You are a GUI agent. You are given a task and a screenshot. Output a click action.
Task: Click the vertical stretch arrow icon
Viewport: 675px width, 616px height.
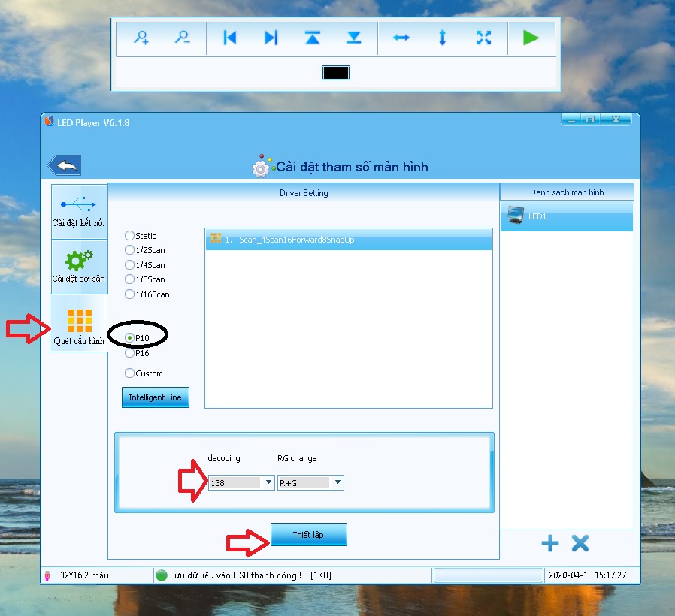[x=443, y=38]
